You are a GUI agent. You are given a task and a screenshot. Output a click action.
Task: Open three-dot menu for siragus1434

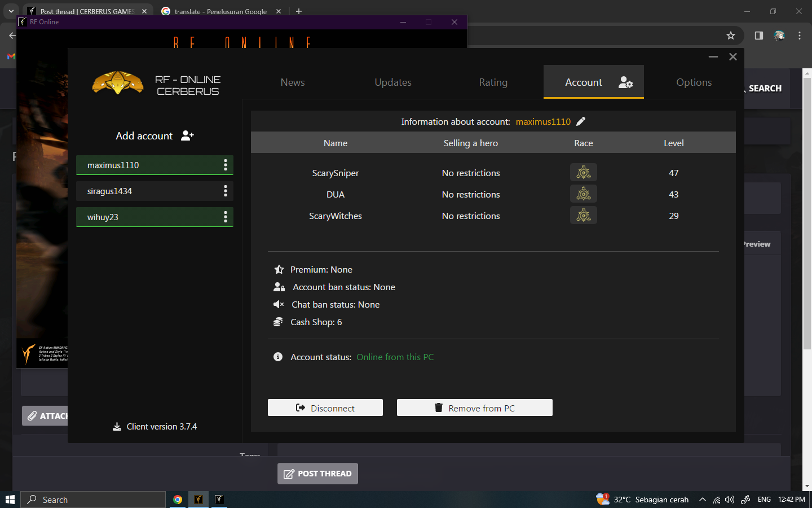click(226, 191)
